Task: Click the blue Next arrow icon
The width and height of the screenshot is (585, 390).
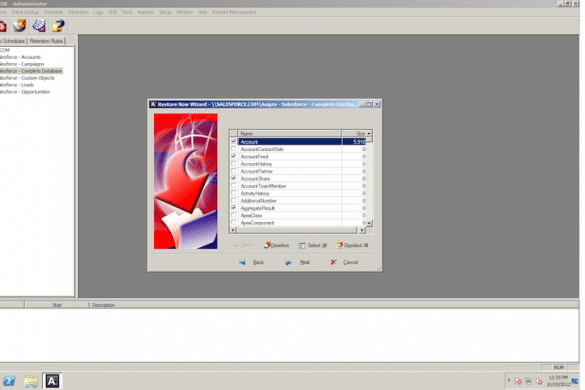Action: [288, 262]
